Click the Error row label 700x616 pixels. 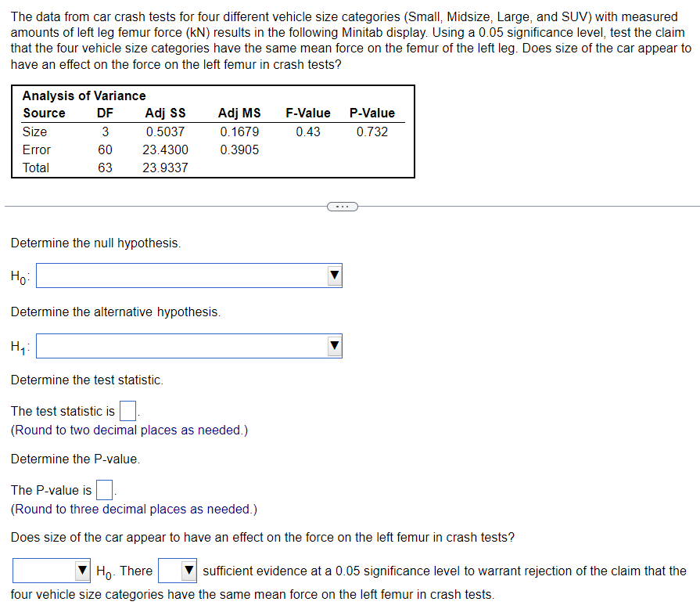pyautogui.click(x=37, y=149)
